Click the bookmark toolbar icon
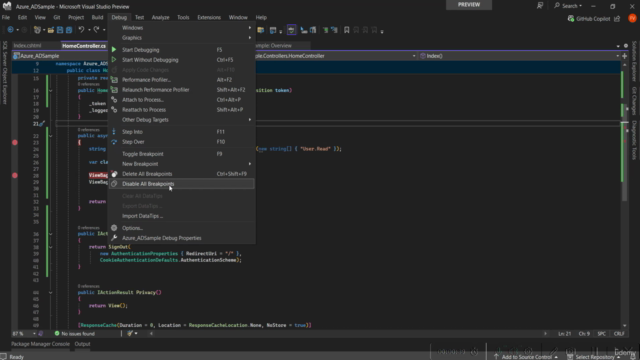Image resolution: width=640 pixels, height=360 pixels. coord(347,30)
